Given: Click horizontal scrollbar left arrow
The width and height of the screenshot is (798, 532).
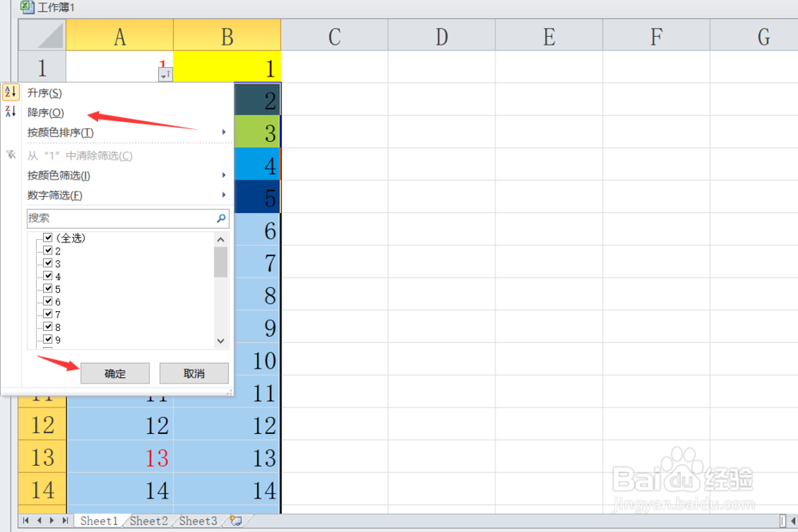Looking at the screenshot, I should 792,521.
